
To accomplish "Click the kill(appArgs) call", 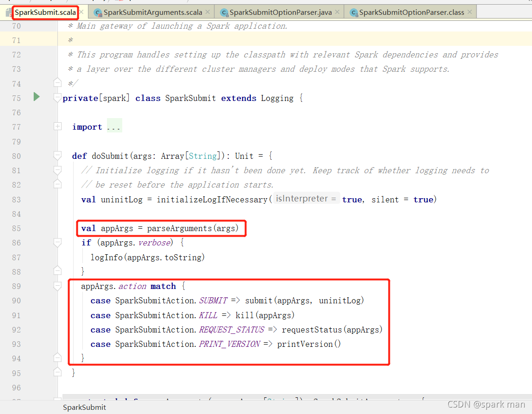I will 265,315.
